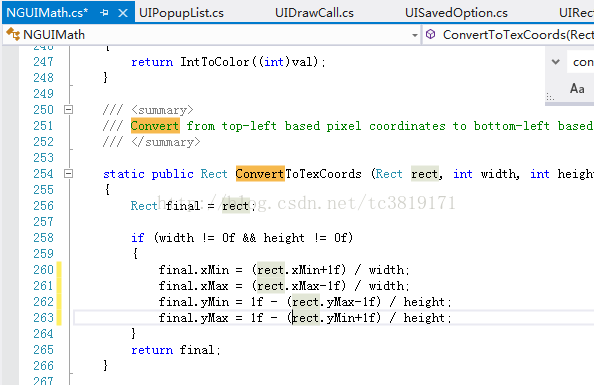Viewport: 594px width, 385px height.
Task: Click the closing '</summary>' tag
Action: pos(166,142)
